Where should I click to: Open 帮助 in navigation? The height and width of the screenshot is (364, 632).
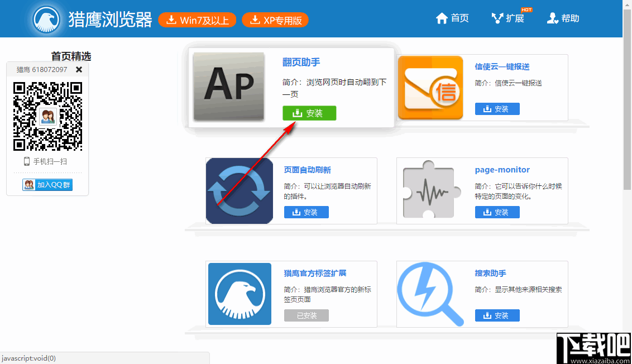(x=563, y=18)
